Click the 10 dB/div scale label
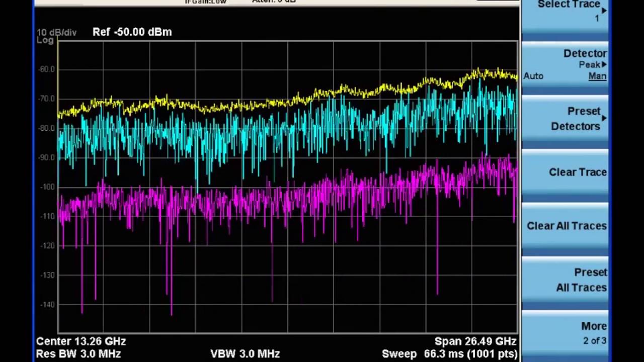 point(56,33)
